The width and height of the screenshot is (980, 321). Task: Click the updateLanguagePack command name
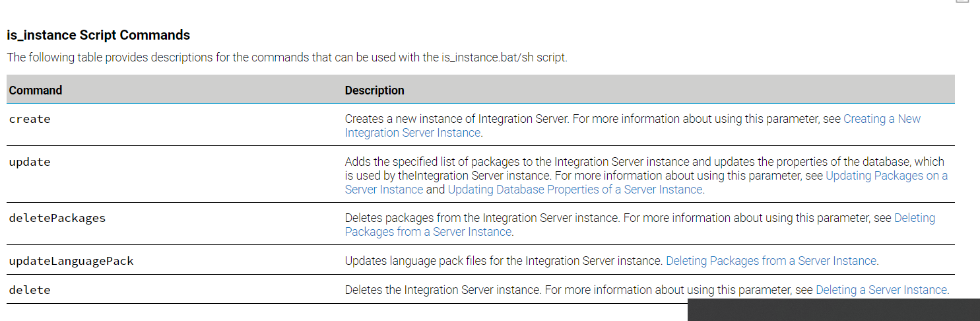pos(71,261)
